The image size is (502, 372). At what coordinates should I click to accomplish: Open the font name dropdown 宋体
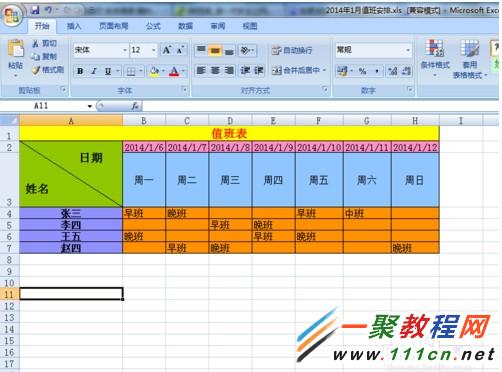(125, 50)
